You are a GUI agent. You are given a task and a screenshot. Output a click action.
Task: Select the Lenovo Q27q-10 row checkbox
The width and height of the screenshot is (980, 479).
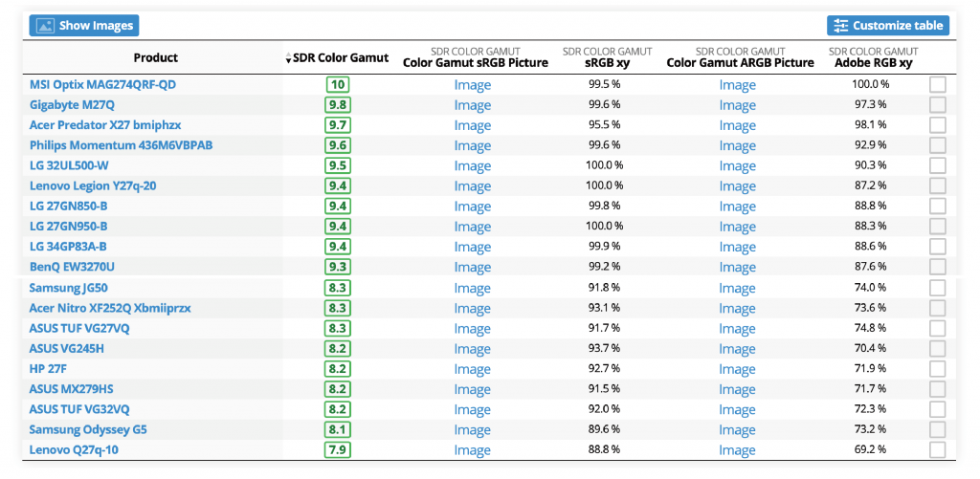pos(937,449)
